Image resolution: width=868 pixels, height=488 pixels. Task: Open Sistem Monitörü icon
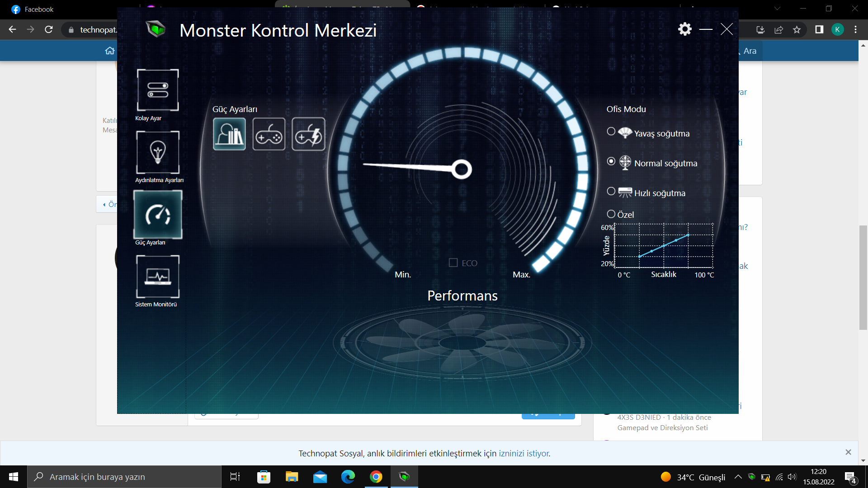[x=158, y=276]
